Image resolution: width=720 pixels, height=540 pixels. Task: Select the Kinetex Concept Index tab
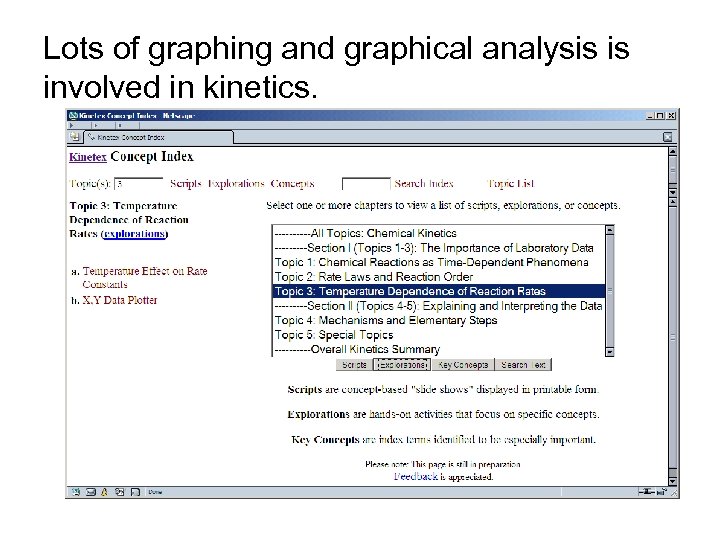pos(158,137)
